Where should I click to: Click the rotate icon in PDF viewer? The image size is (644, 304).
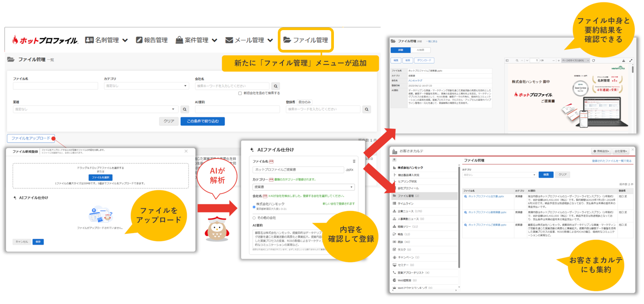coord(594,61)
